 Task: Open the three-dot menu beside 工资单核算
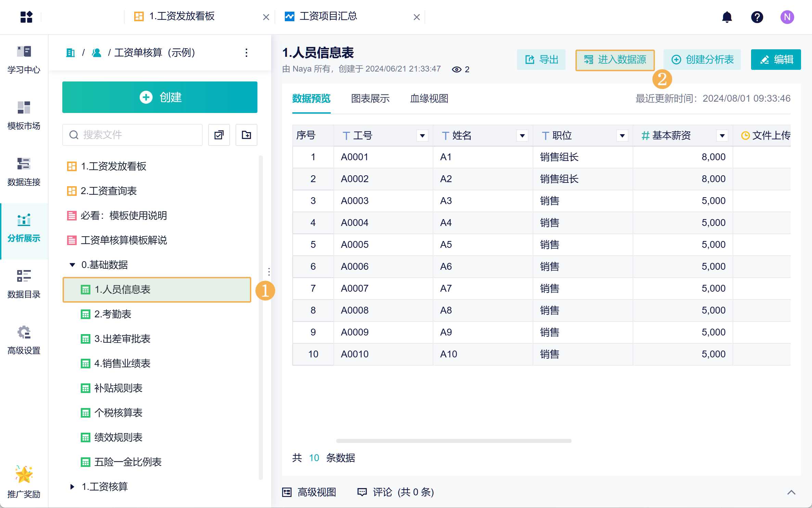246,53
